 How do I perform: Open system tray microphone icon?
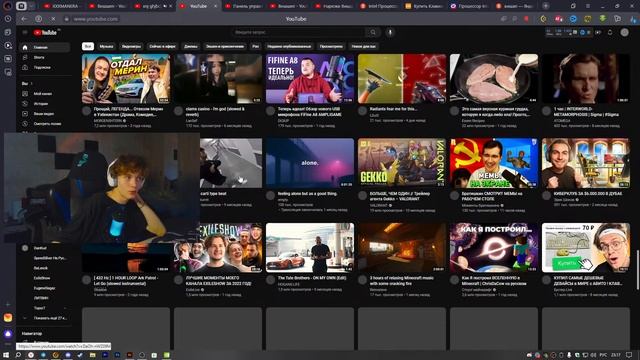tap(569, 355)
